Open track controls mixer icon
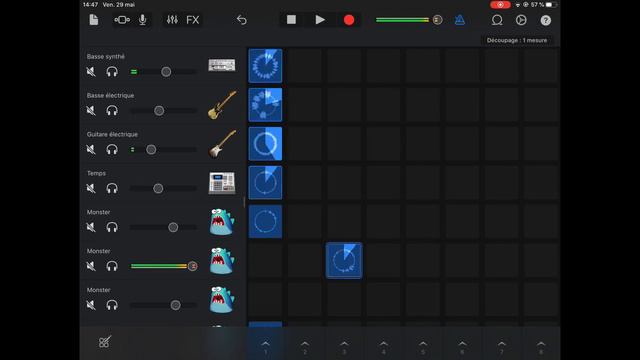The height and width of the screenshot is (360, 640). [x=172, y=20]
